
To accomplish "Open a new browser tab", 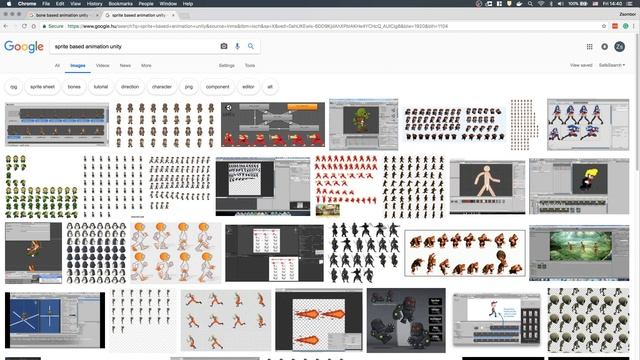I will (184, 16).
